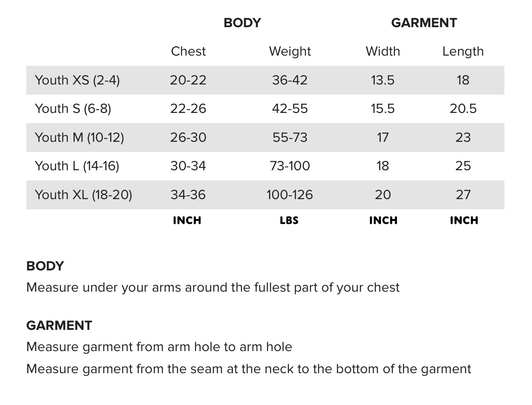
Task: Select the 42-55 weight cell
Action: 290,109
